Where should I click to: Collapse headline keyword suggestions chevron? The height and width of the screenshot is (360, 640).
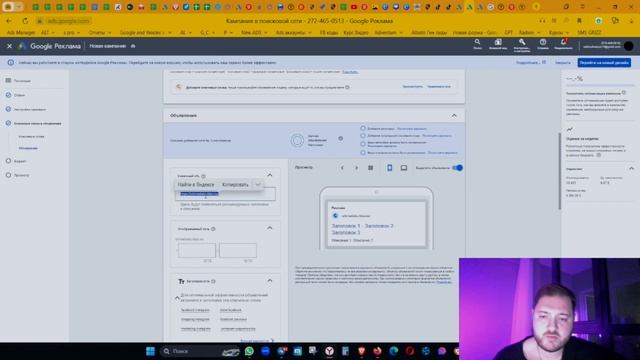pyautogui.click(x=177, y=298)
